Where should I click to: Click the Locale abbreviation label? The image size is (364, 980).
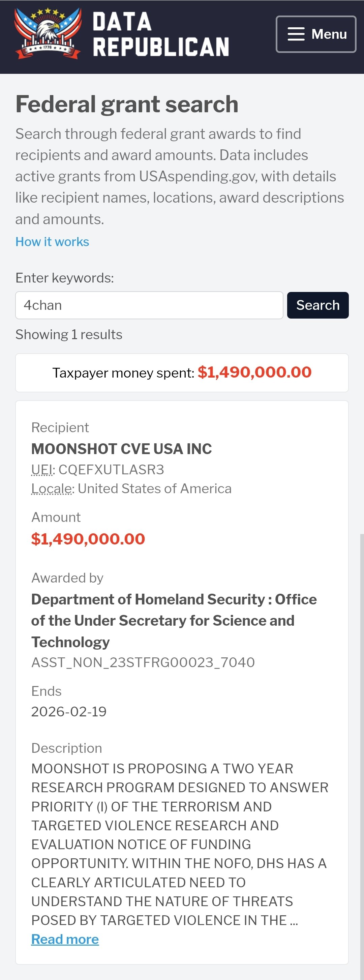pyautogui.click(x=52, y=488)
